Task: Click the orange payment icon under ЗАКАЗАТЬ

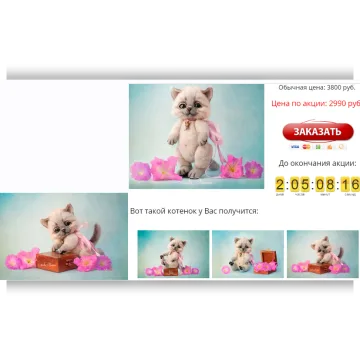Action: click(330, 147)
